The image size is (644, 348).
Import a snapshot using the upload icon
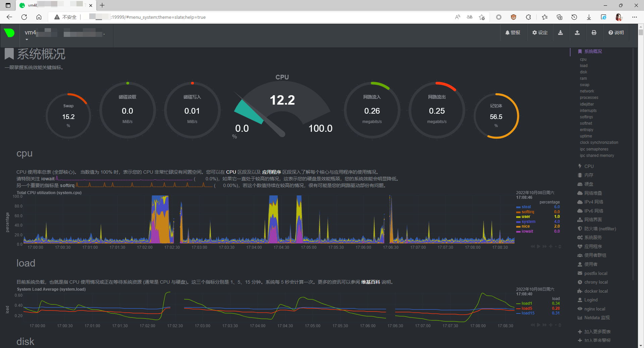[577, 33]
